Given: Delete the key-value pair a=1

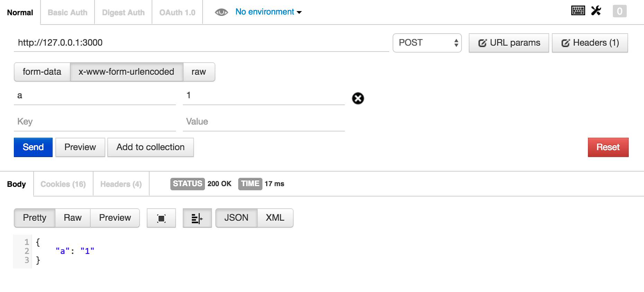Looking at the screenshot, I should click(x=358, y=98).
